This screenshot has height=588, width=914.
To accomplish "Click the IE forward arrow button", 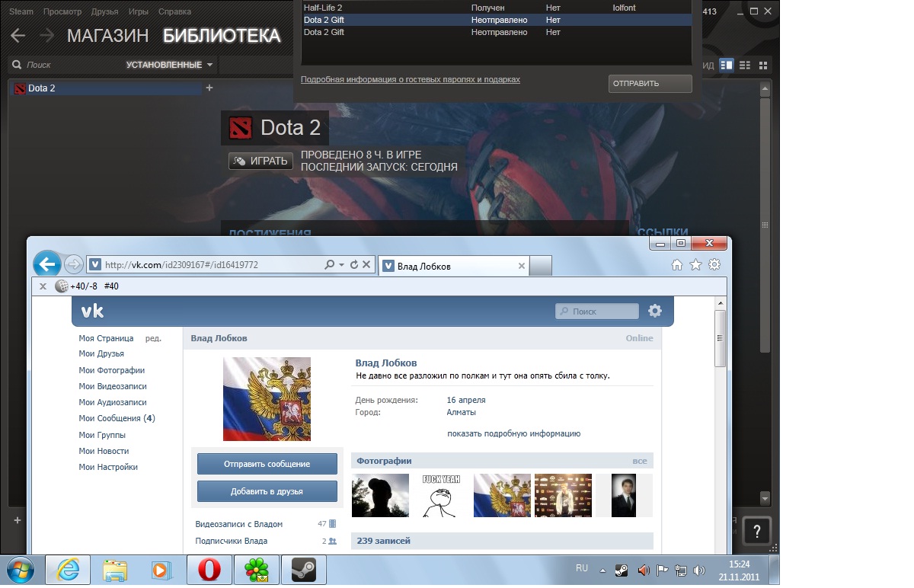I will pos(73,264).
